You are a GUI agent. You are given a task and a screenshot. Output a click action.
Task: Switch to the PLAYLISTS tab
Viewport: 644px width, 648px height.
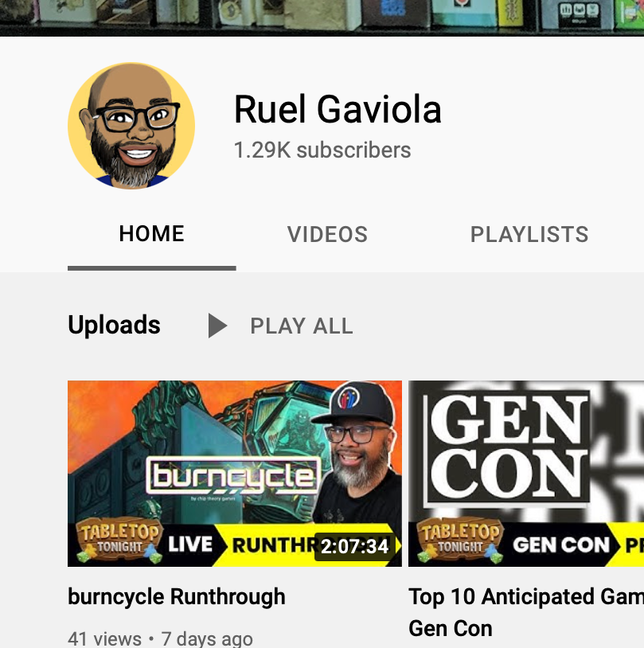tap(529, 234)
